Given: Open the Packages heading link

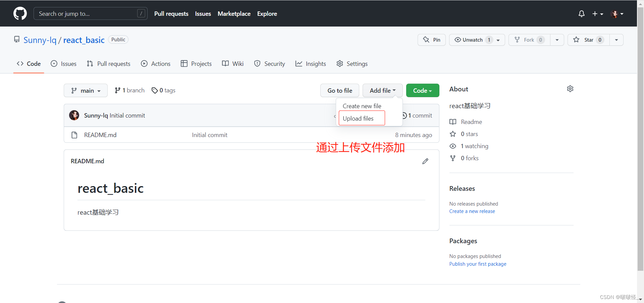Looking at the screenshot, I should point(463,241).
